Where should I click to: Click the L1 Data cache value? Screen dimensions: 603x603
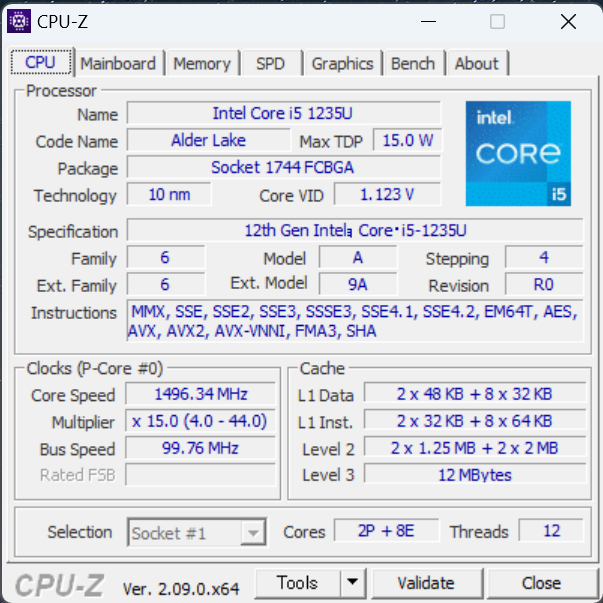click(x=475, y=394)
